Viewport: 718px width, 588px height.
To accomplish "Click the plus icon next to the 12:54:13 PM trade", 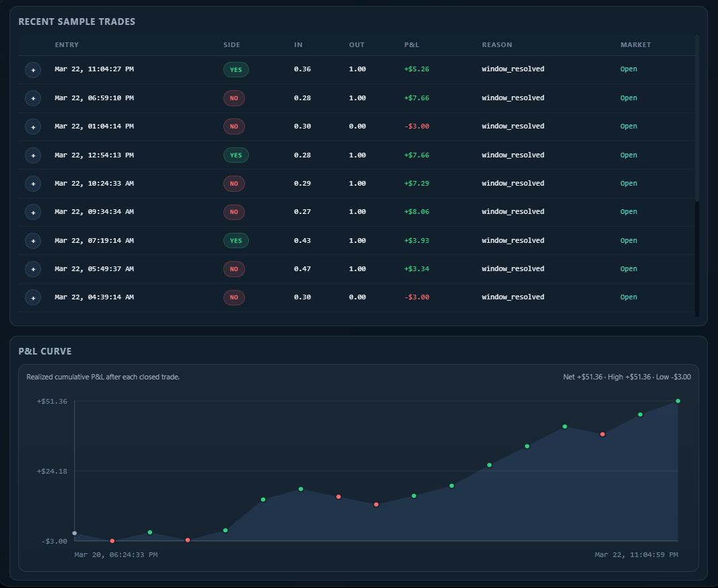I will [33, 155].
